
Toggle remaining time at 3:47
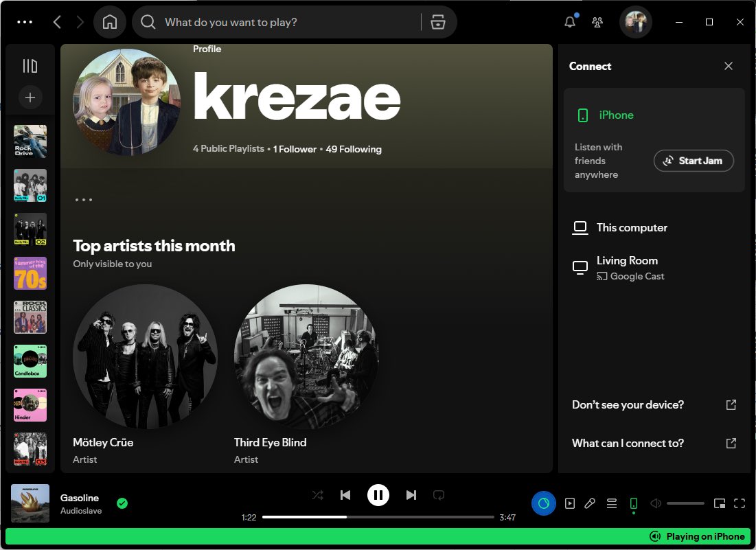tap(507, 517)
